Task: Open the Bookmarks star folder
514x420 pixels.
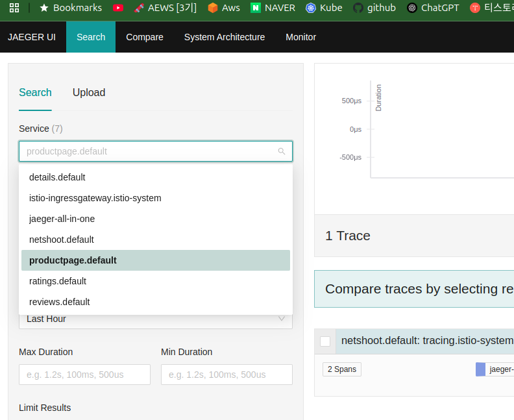Action: [71, 8]
